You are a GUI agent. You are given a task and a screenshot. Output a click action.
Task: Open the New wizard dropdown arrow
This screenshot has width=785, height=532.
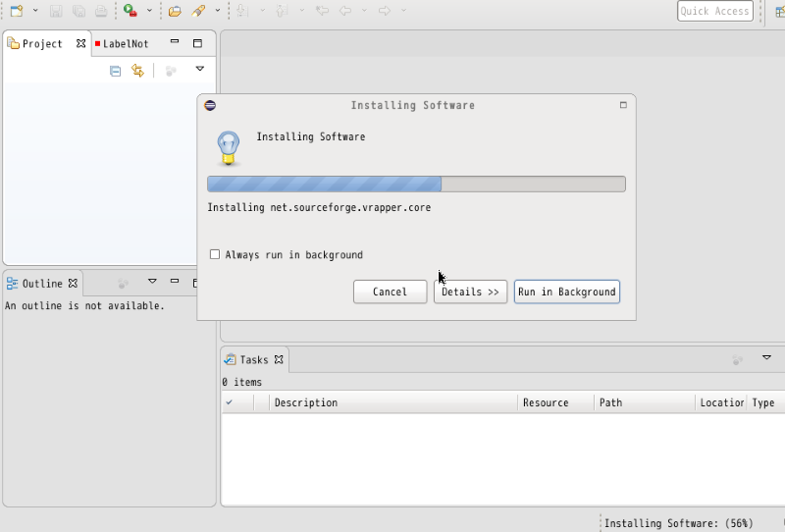(35, 11)
